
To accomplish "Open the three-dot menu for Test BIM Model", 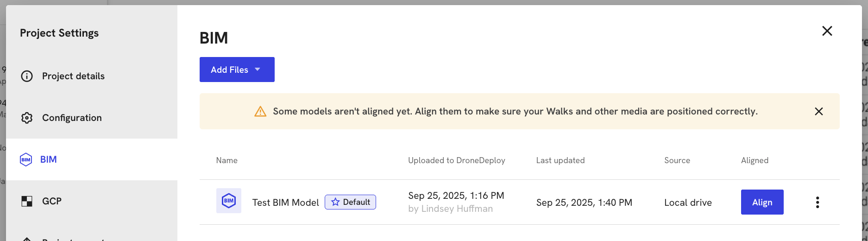I will tap(818, 202).
